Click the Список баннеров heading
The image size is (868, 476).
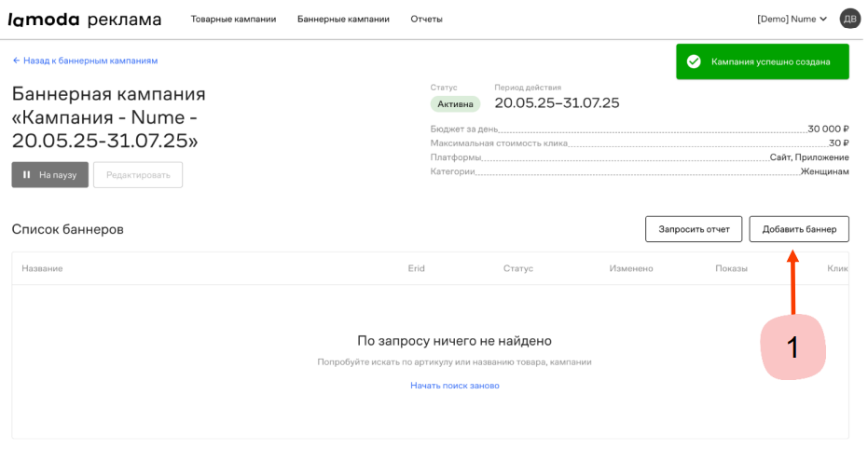[x=67, y=229]
